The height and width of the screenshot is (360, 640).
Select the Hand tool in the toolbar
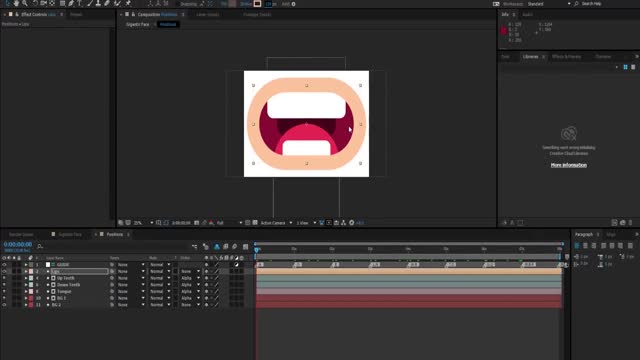click(16, 3)
